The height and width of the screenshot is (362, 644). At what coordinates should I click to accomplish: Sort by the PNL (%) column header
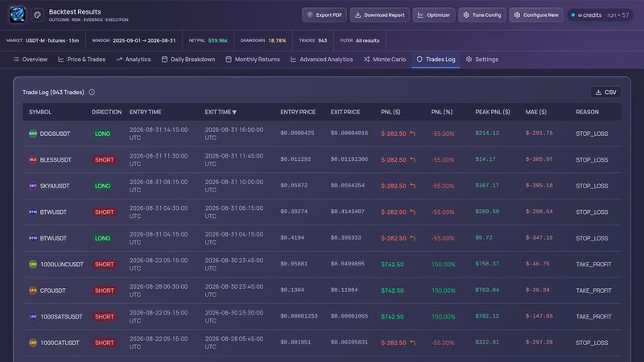442,112
